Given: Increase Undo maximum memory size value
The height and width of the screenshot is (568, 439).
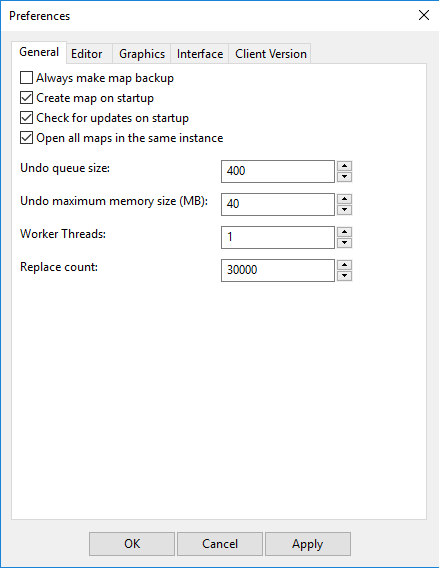Looking at the screenshot, I should click(344, 199).
